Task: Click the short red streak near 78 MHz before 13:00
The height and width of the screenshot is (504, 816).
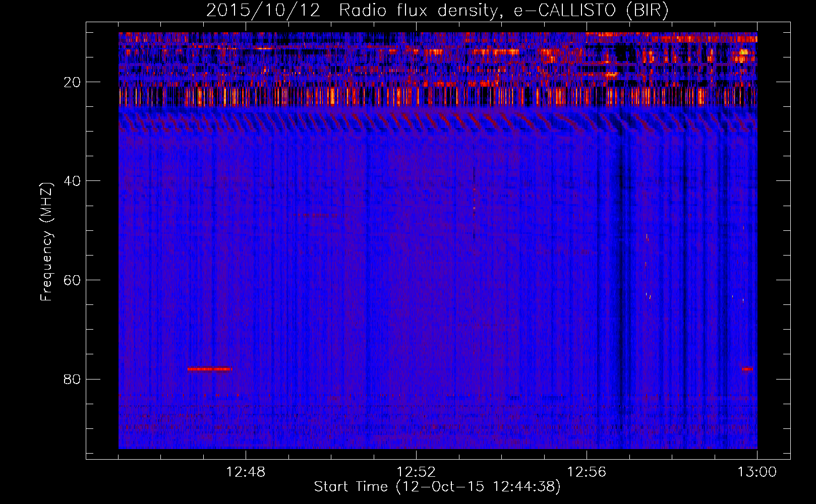Action: tap(747, 369)
